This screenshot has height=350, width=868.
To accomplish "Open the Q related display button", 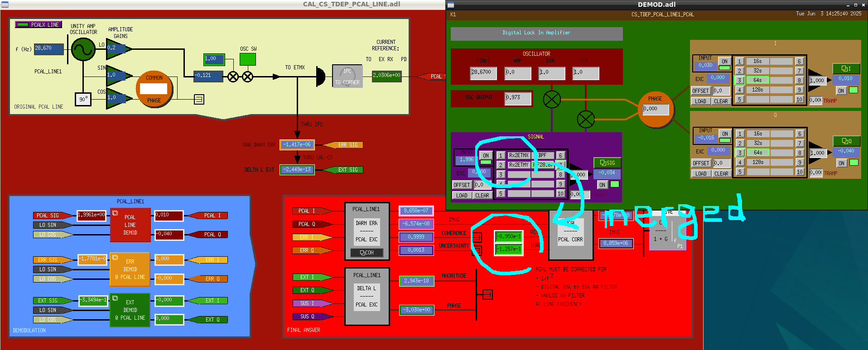I will [846, 141].
